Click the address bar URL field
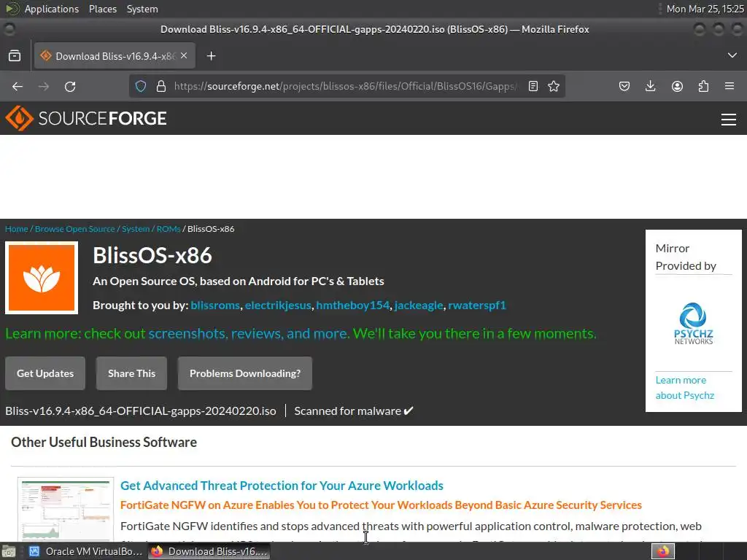This screenshot has height=560, width=747. 345,86
